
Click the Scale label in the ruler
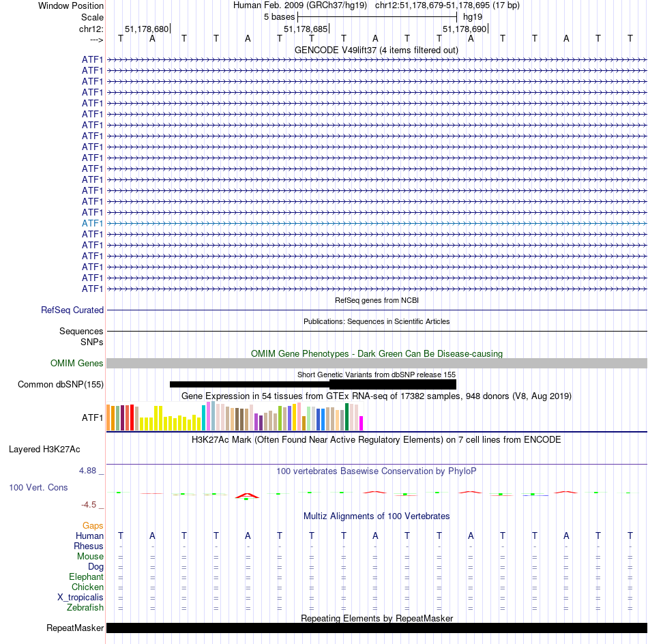92,17
